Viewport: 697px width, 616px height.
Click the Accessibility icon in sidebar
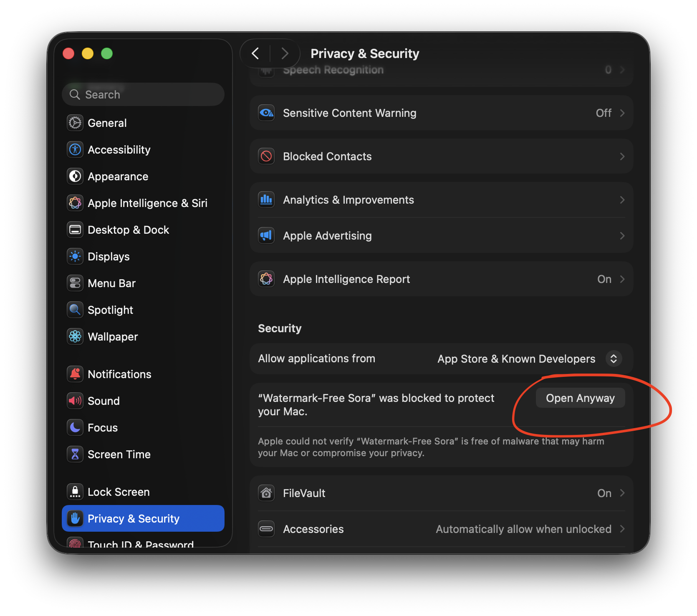coord(75,149)
